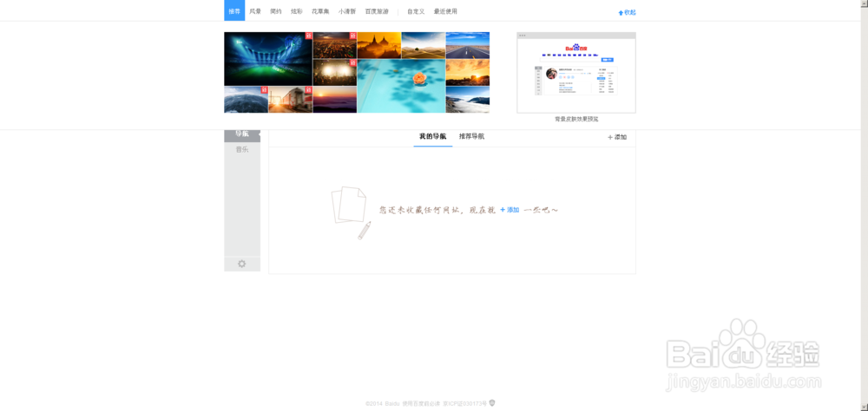Screen dimensions: 868x411
Task: Open the 京ICP证030173号 footer link
Action: coord(465,404)
